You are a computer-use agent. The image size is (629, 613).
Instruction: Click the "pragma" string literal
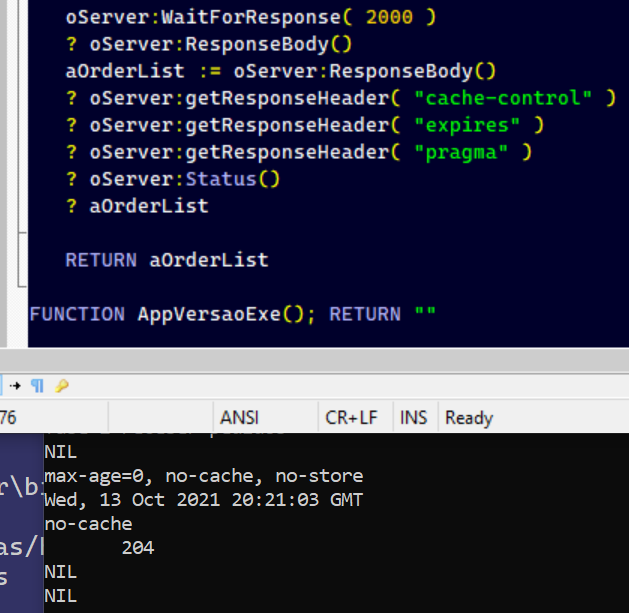461,152
